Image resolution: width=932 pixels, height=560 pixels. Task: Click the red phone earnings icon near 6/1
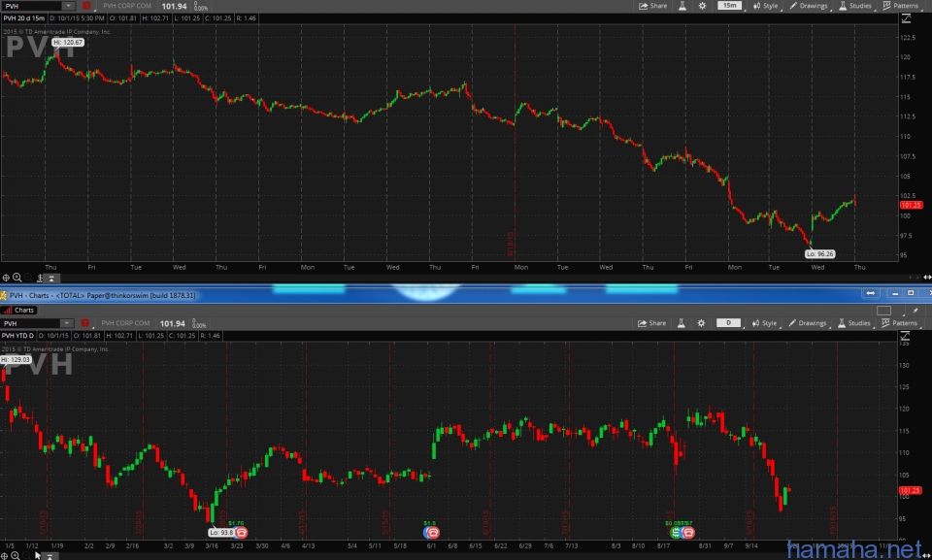pyautogui.click(x=432, y=533)
